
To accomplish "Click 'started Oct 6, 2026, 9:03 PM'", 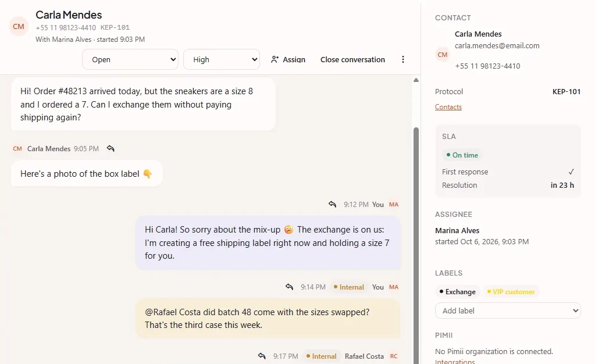I will click(x=482, y=242).
